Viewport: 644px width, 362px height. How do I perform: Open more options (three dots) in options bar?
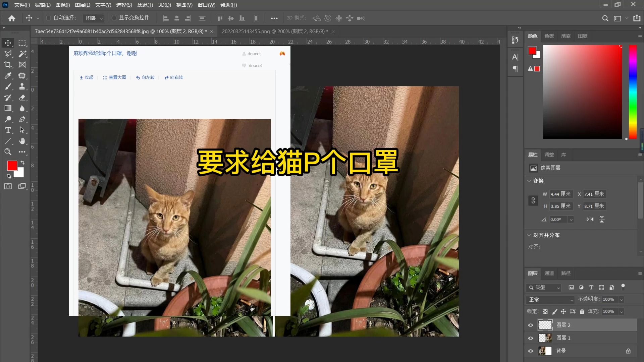[x=274, y=18]
